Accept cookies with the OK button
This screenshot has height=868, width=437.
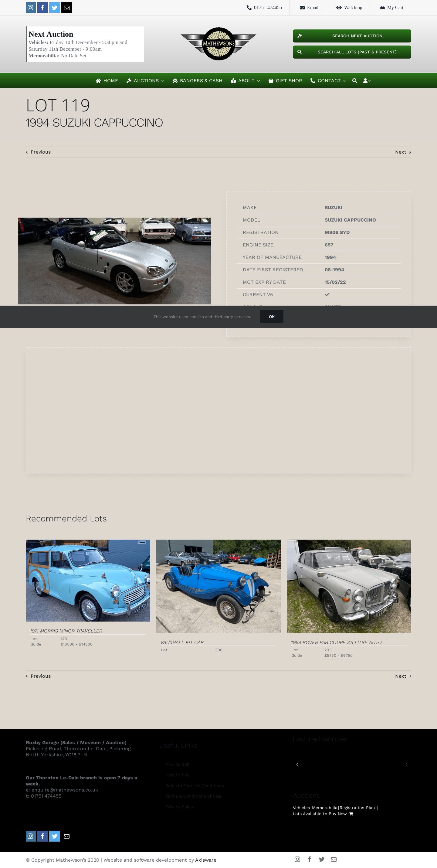(x=272, y=317)
